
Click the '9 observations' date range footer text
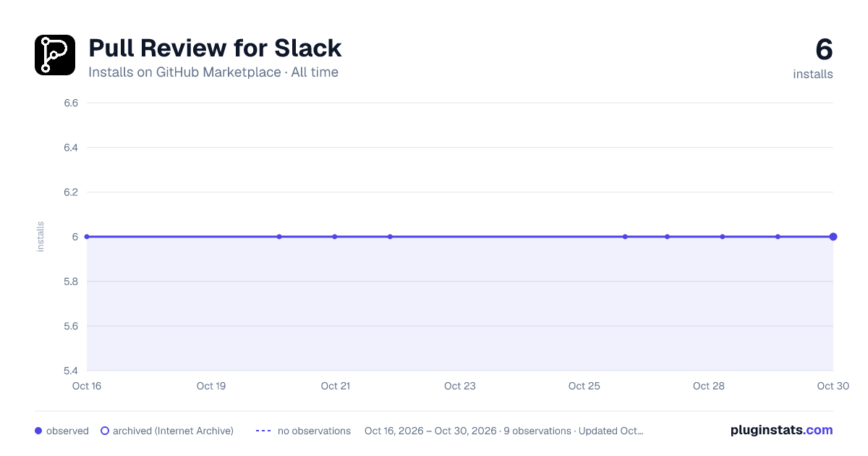coord(504,431)
